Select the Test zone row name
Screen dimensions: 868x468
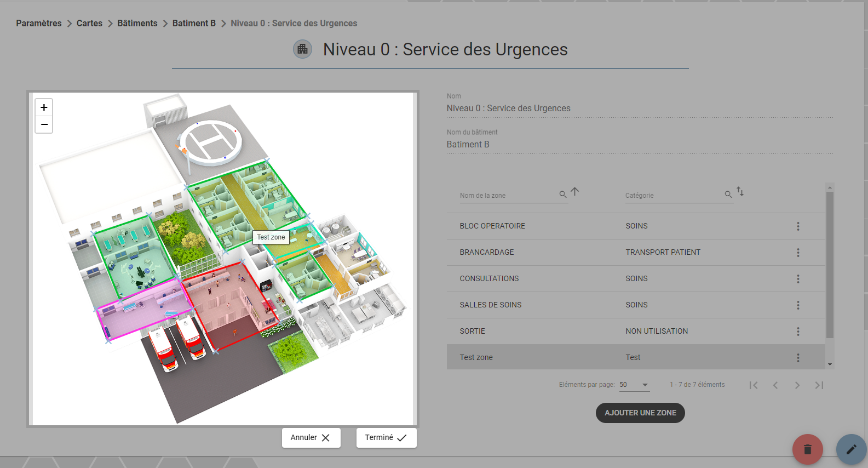tap(476, 357)
